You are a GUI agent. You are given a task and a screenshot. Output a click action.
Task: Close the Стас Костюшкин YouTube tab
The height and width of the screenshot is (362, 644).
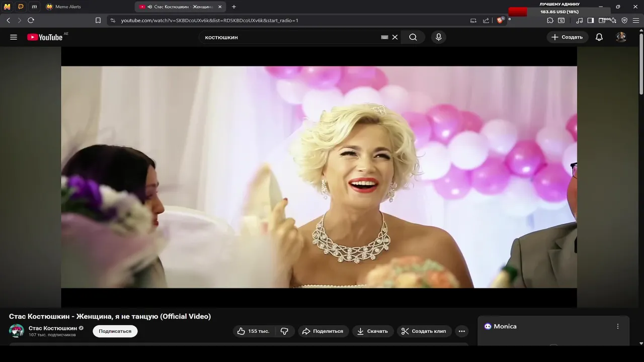click(x=220, y=7)
